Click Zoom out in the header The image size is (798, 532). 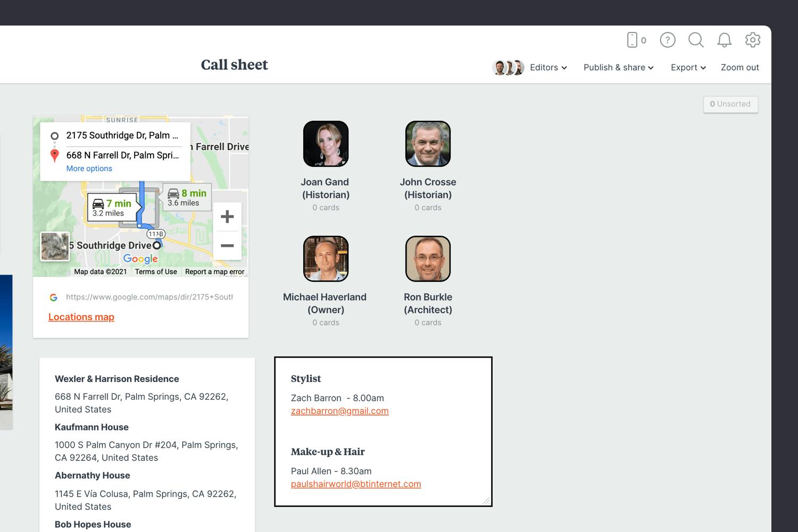point(739,68)
